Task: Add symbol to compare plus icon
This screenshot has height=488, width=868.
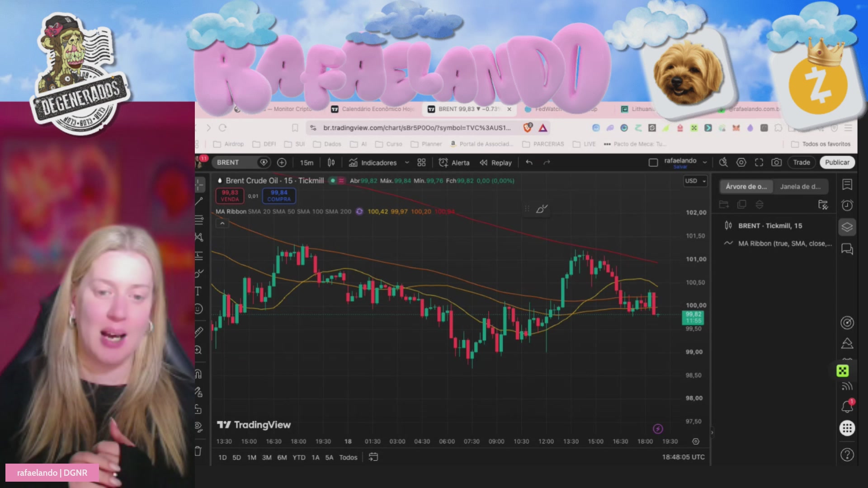Action: pyautogui.click(x=282, y=163)
